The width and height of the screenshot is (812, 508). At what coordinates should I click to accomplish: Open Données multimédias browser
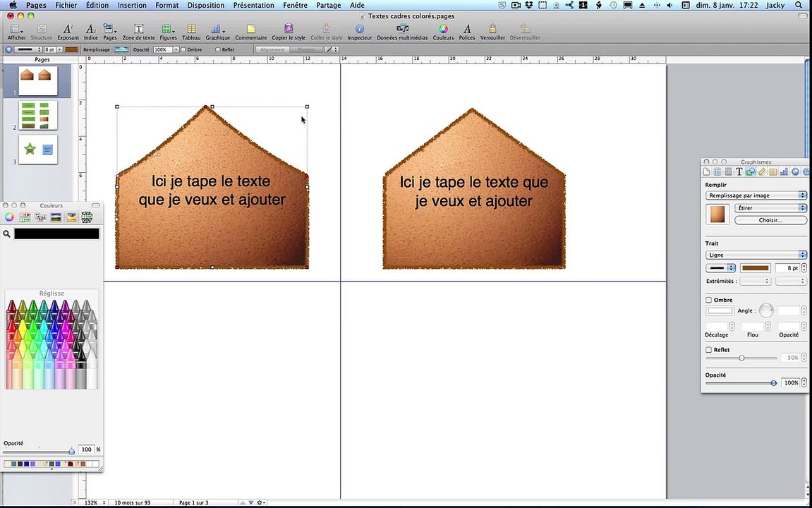(x=402, y=32)
